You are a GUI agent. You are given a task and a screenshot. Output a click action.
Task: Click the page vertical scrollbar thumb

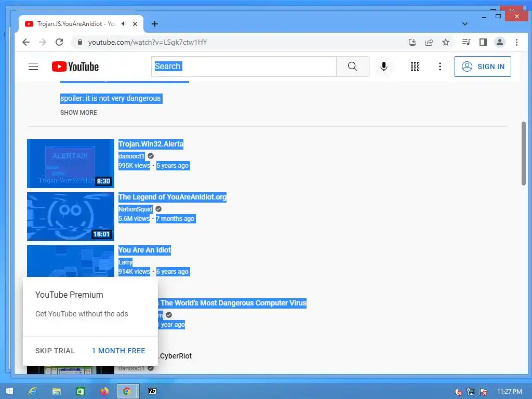tap(524, 153)
